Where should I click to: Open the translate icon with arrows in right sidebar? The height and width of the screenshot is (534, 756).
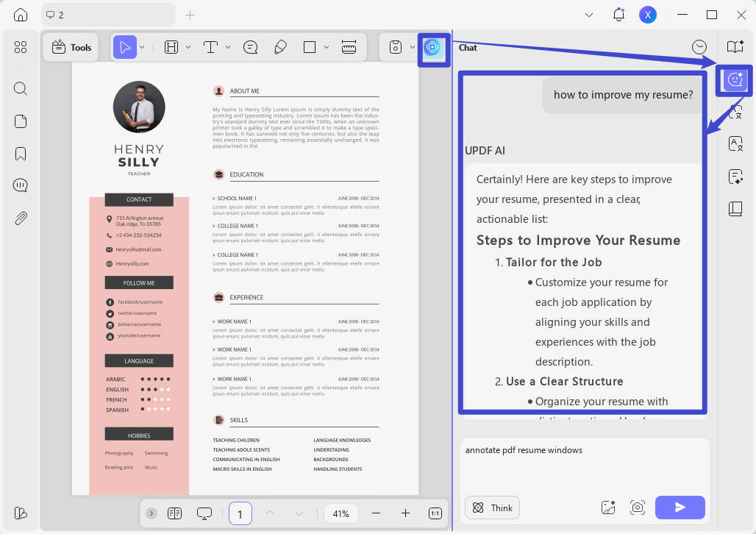click(735, 112)
